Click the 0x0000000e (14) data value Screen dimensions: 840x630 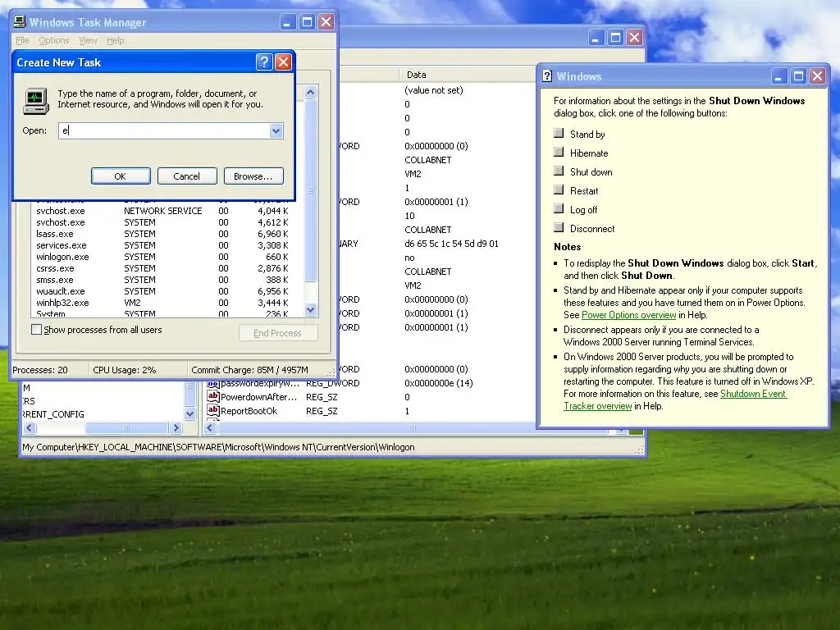pos(439,383)
